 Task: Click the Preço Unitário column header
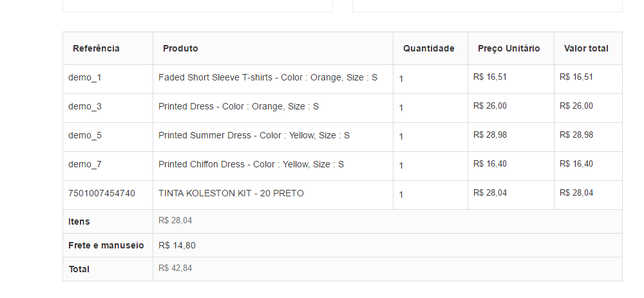click(x=509, y=48)
